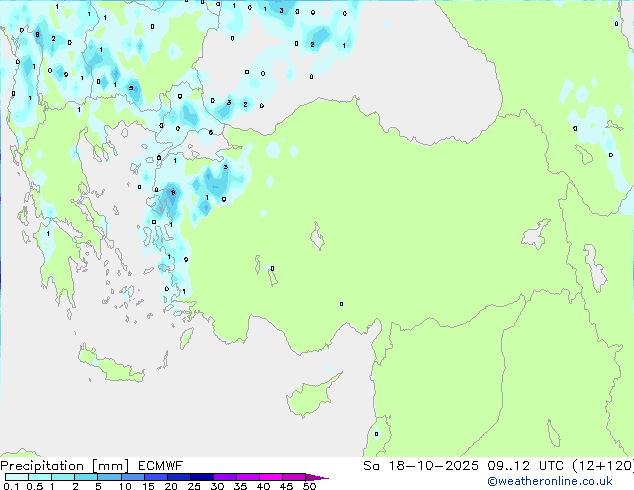Click the legend scale label '35'
The image size is (634, 490).
pyautogui.click(x=240, y=486)
